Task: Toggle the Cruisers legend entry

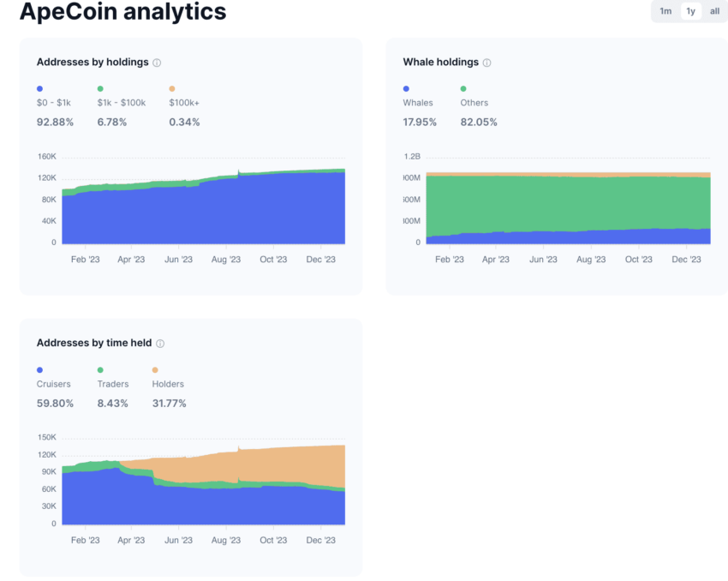Action: pyautogui.click(x=53, y=384)
